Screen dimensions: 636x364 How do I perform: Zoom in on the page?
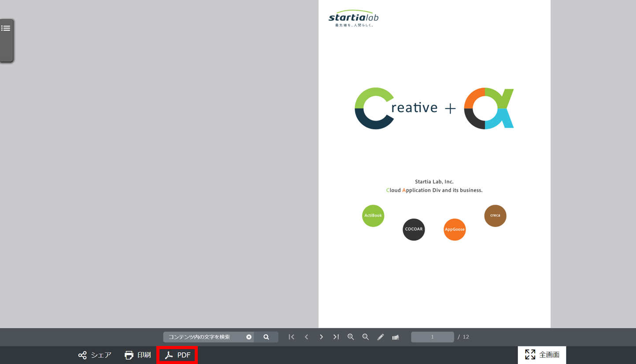pos(351,337)
